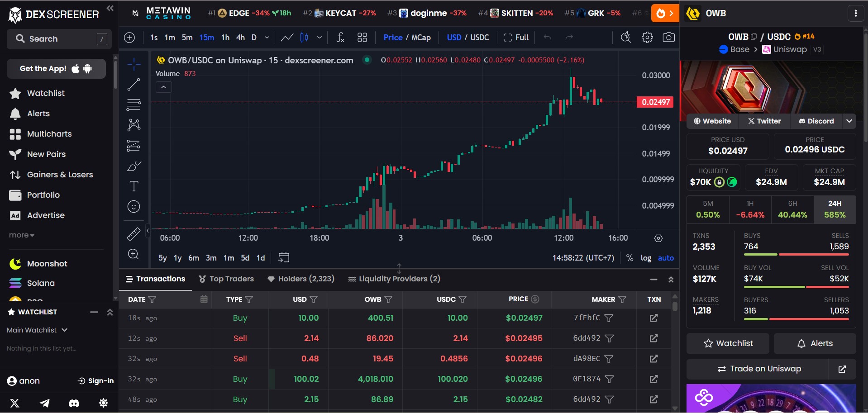Filter transactions by maker 6dd492
Image resolution: width=868 pixels, height=413 pixels.
(609, 338)
